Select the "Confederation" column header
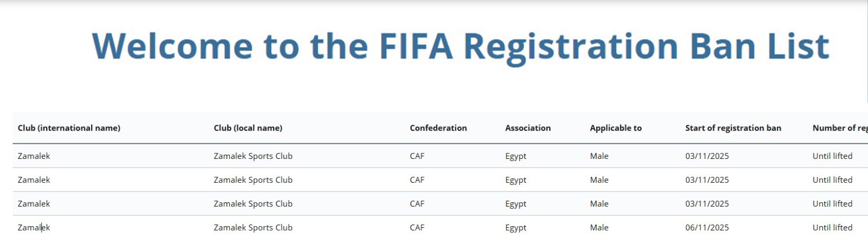Image resolution: width=868 pixels, height=250 pixels. point(438,128)
